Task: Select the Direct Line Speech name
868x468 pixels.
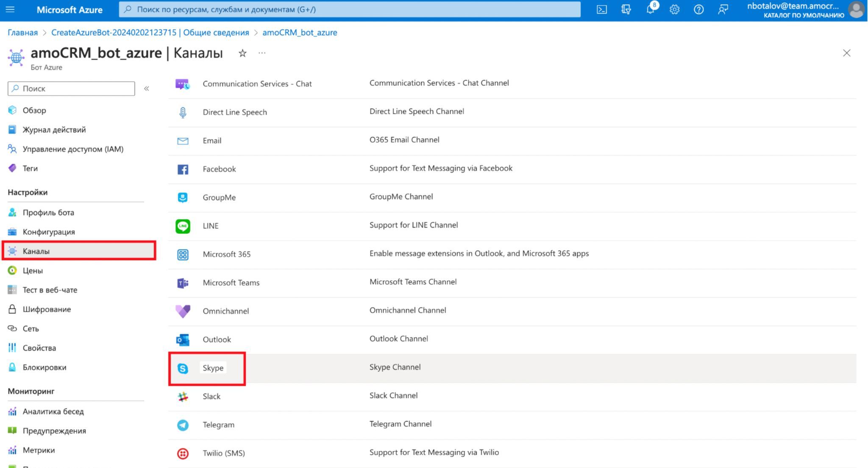Action: tap(235, 112)
